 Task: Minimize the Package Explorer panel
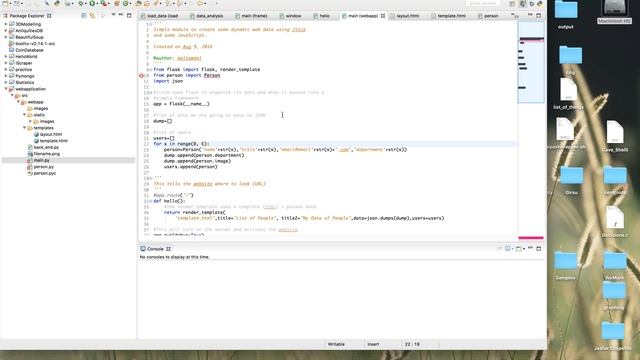coord(121,15)
